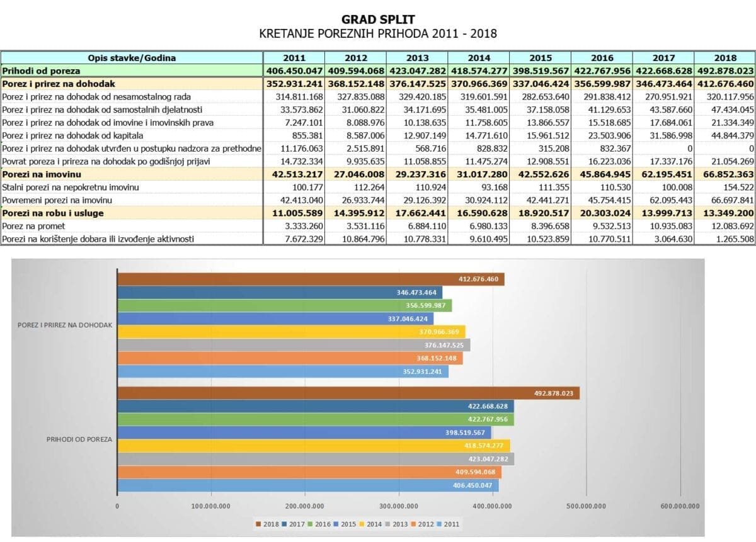Select the 2012 column header in table
This screenshot has width=756, height=542.
(x=355, y=58)
